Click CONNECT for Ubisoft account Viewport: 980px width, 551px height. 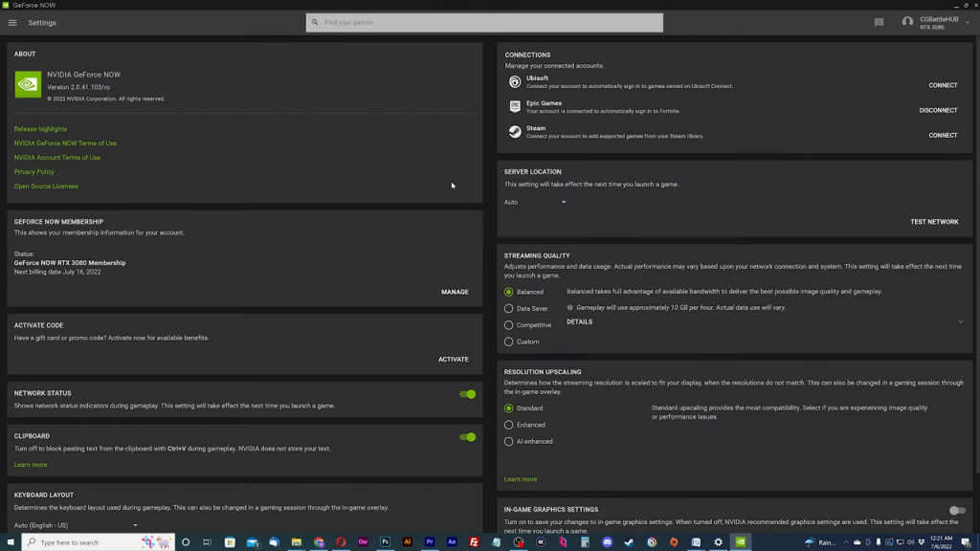coord(943,85)
